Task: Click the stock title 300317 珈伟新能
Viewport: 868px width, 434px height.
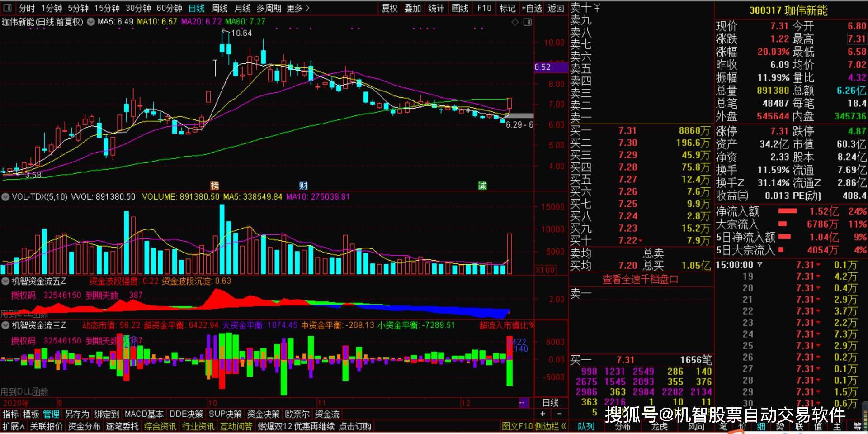Action: pyautogui.click(x=788, y=10)
